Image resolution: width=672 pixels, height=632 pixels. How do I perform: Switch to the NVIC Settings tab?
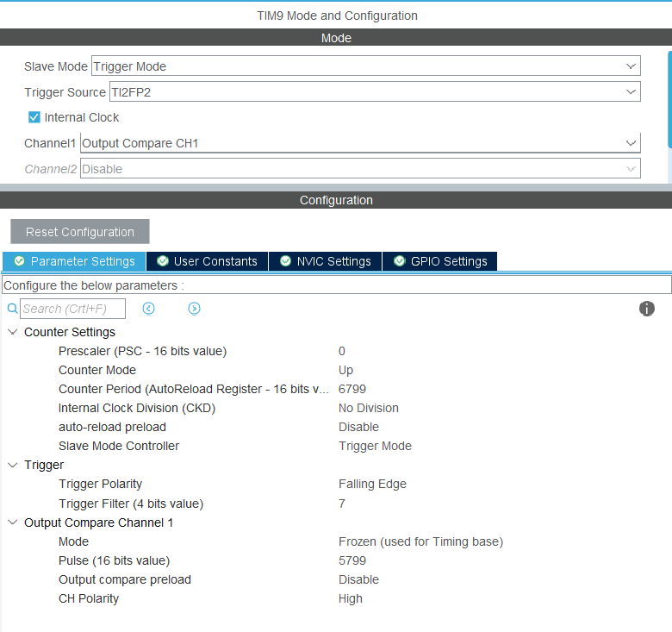pyautogui.click(x=325, y=261)
